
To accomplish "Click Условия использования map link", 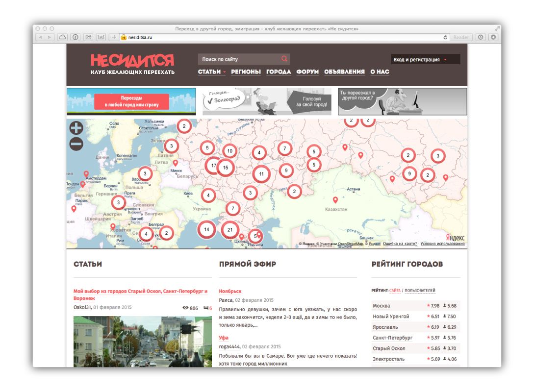I will 442,244.
